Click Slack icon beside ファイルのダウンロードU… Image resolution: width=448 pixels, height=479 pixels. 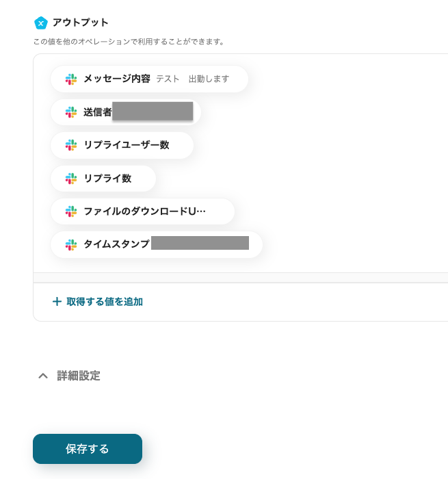click(71, 211)
